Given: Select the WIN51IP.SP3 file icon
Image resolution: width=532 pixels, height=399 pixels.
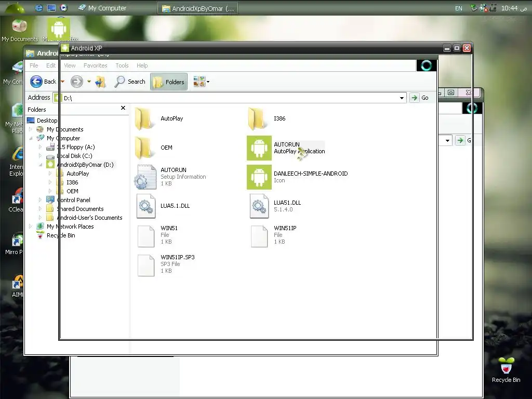Looking at the screenshot, I should pos(146,265).
